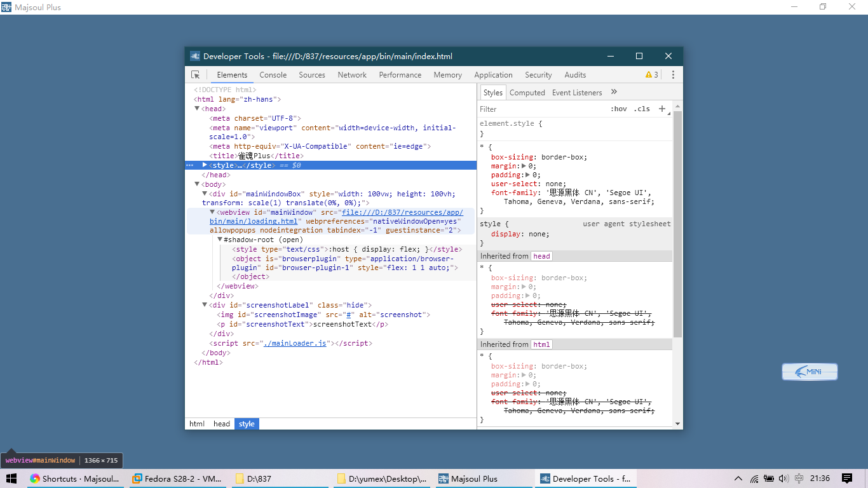
Task: Open the Event Listeners tab
Action: click(577, 93)
